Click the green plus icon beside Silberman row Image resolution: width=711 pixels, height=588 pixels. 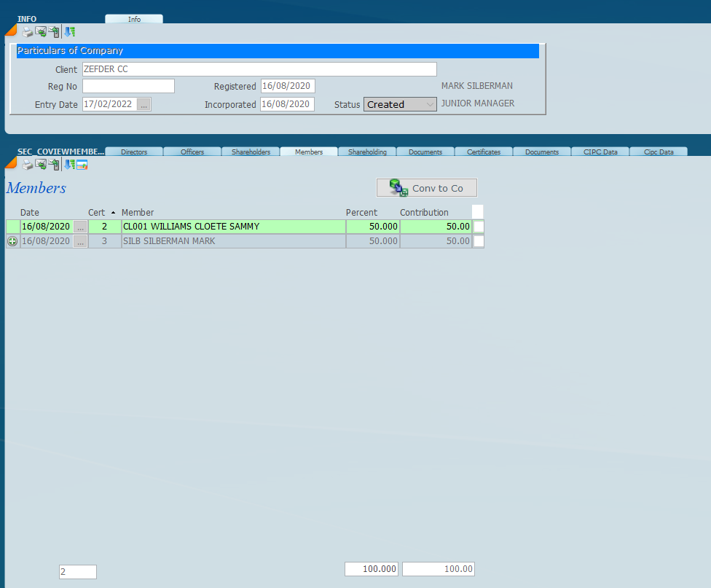[12, 241]
